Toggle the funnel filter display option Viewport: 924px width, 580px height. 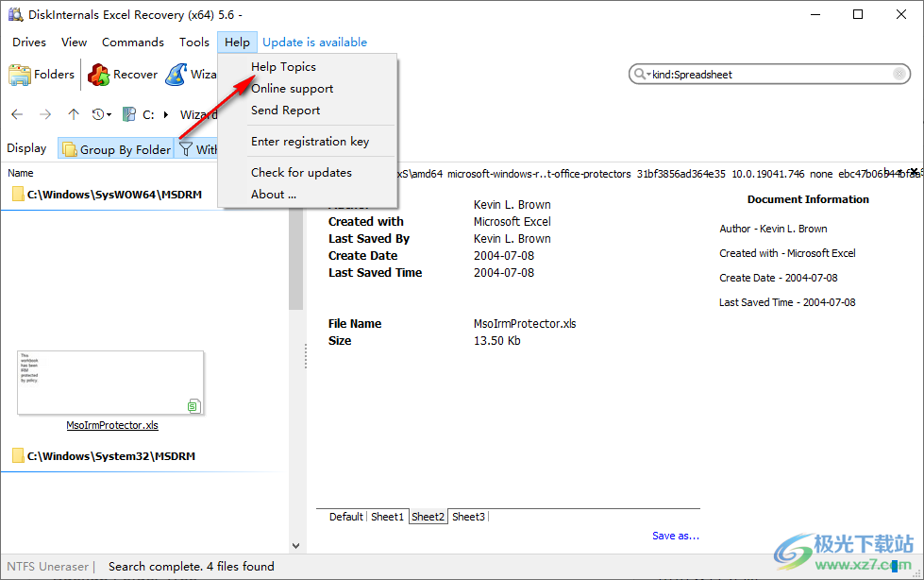click(x=197, y=149)
